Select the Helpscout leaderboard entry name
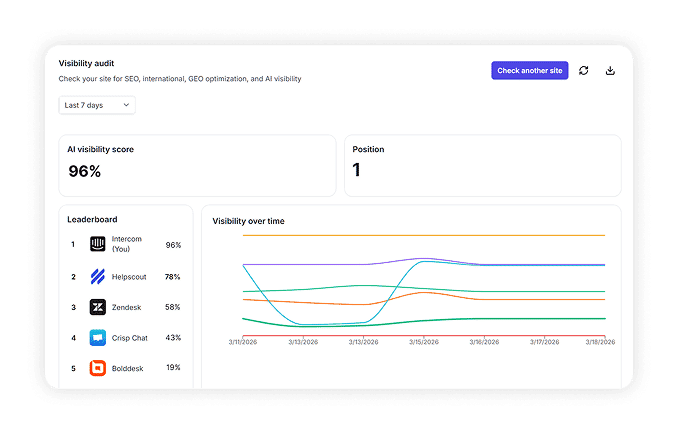 pos(129,277)
